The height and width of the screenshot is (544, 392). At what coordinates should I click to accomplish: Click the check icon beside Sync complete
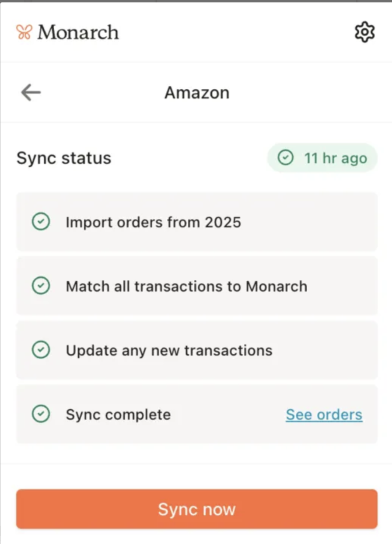point(41,414)
